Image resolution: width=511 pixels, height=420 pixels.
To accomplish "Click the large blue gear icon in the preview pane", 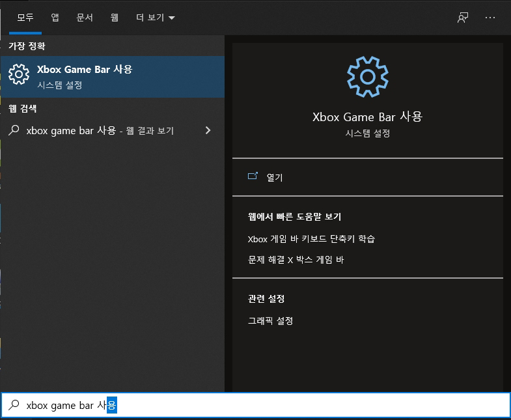I will tap(368, 77).
